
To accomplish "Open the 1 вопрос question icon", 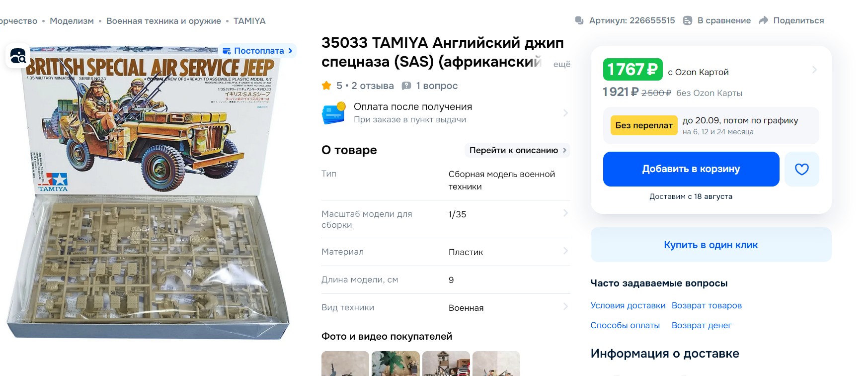I will click(x=406, y=86).
